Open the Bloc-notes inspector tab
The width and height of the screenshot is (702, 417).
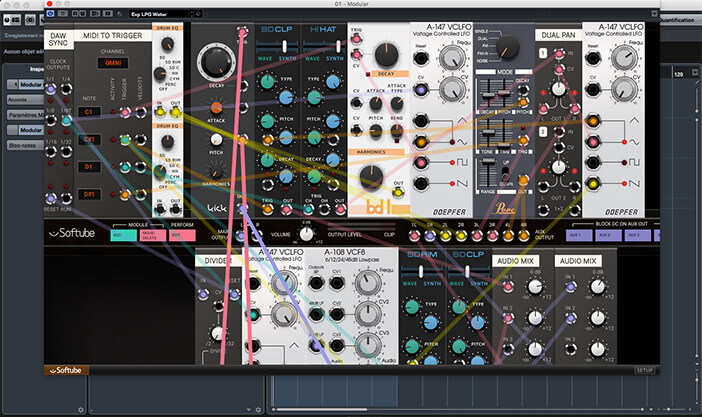pos(24,146)
